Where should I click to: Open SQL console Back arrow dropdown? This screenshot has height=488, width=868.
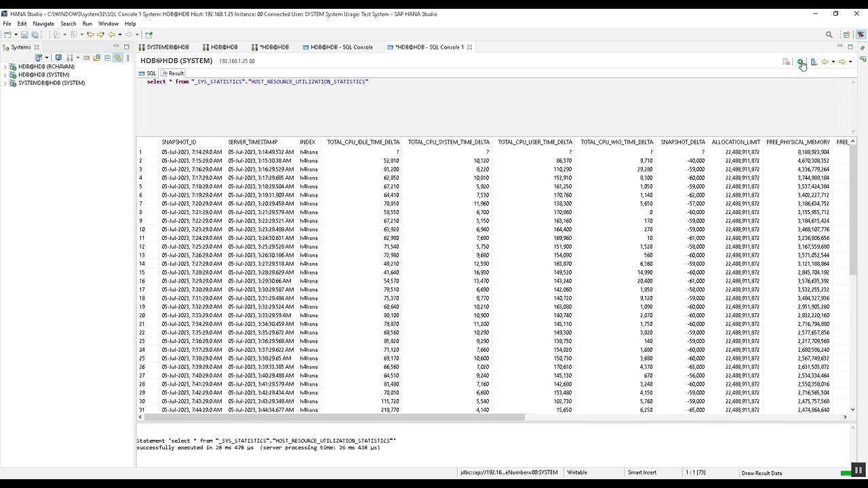click(x=833, y=62)
